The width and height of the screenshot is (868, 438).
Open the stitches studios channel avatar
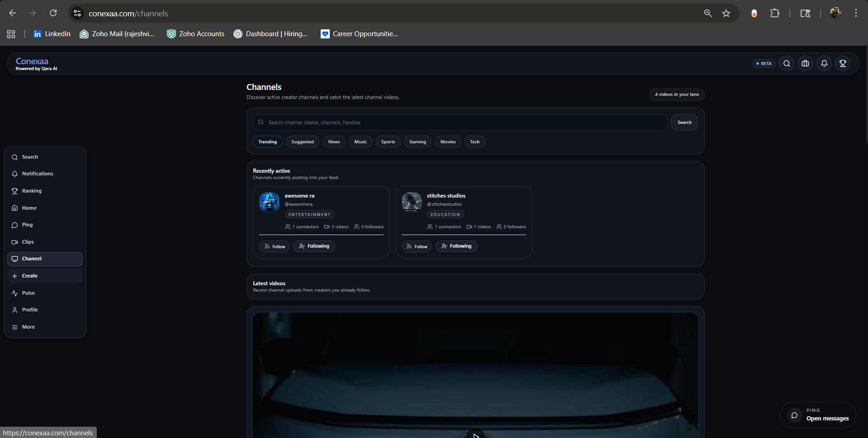[x=412, y=202]
